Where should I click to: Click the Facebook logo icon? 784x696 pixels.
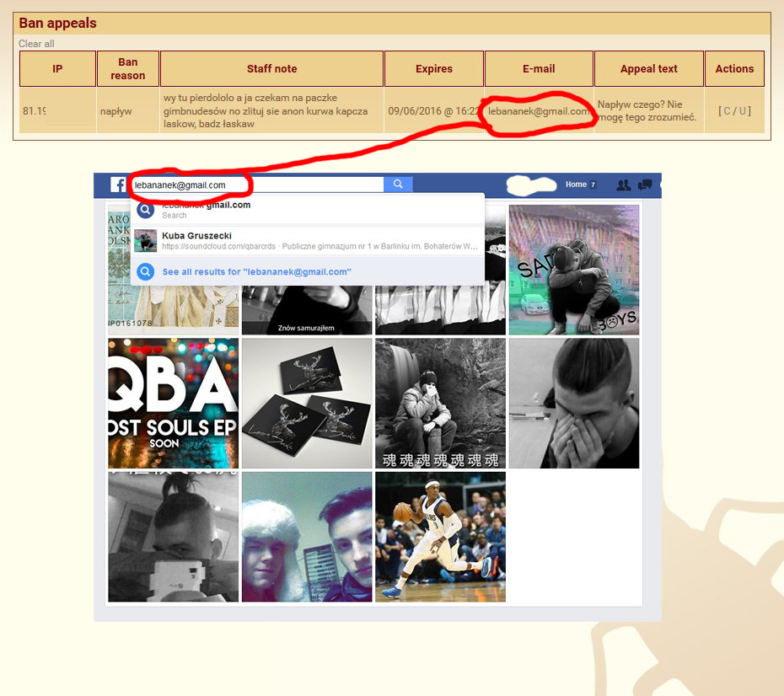pos(118,185)
